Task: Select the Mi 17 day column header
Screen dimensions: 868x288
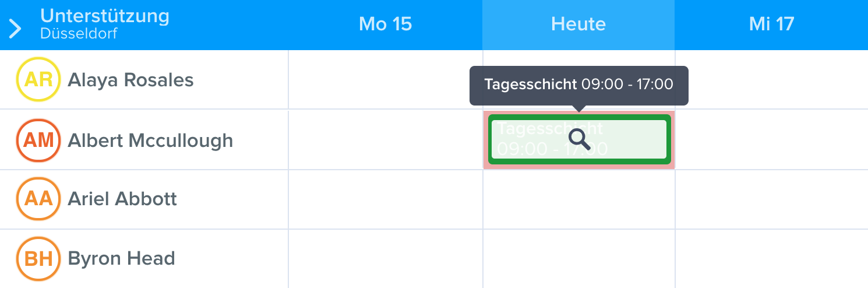Action: 771,24
